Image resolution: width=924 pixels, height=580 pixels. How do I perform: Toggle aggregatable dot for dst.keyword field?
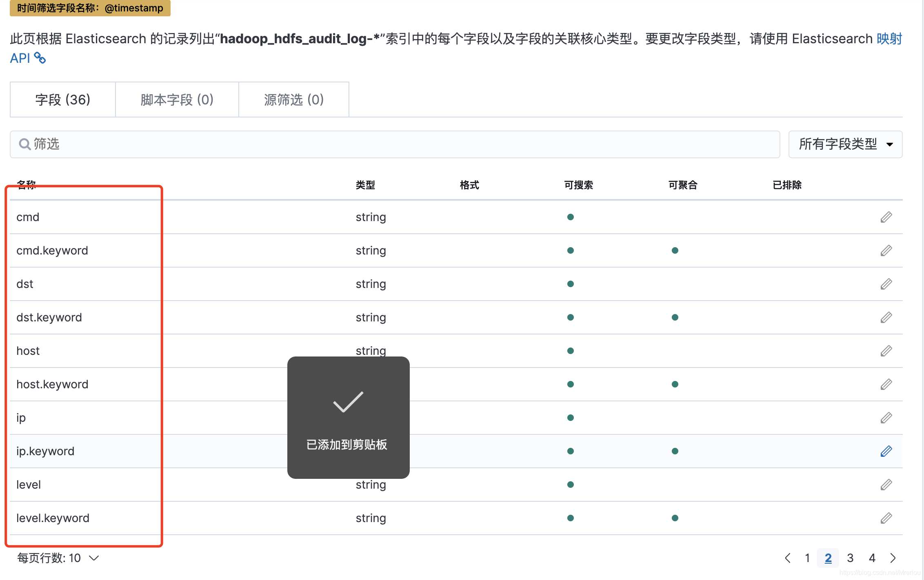point(675,317)
